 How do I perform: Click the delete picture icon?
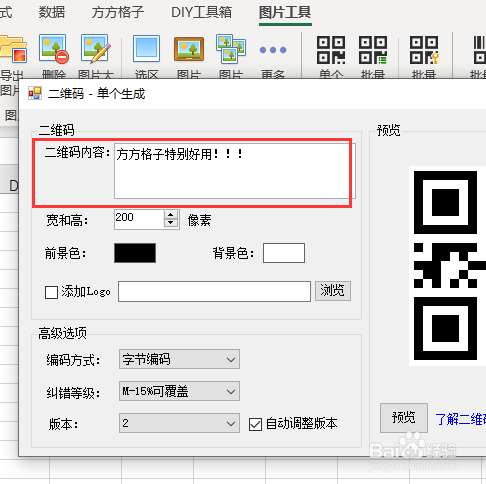54,49
